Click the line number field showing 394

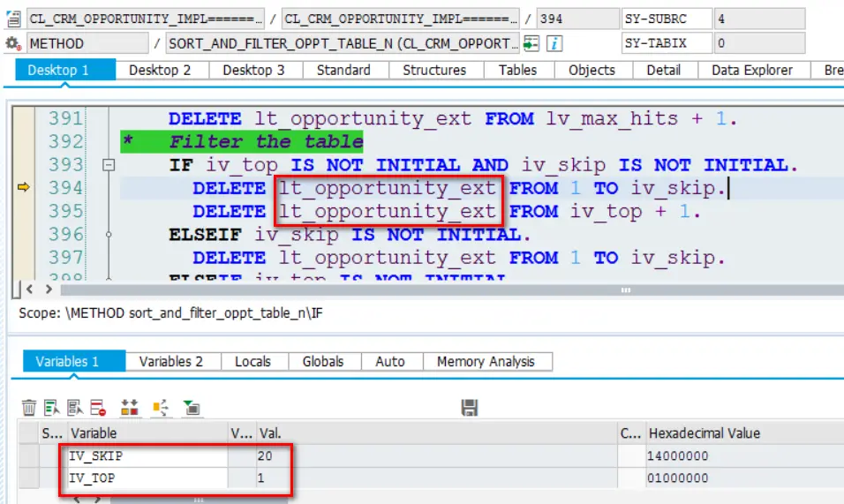pos(577,19)
